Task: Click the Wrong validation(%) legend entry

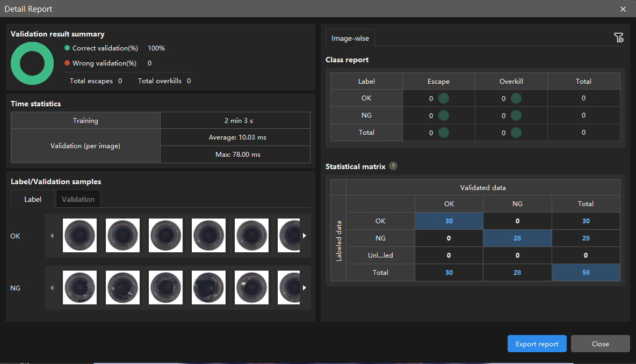Action: point(100,63)
